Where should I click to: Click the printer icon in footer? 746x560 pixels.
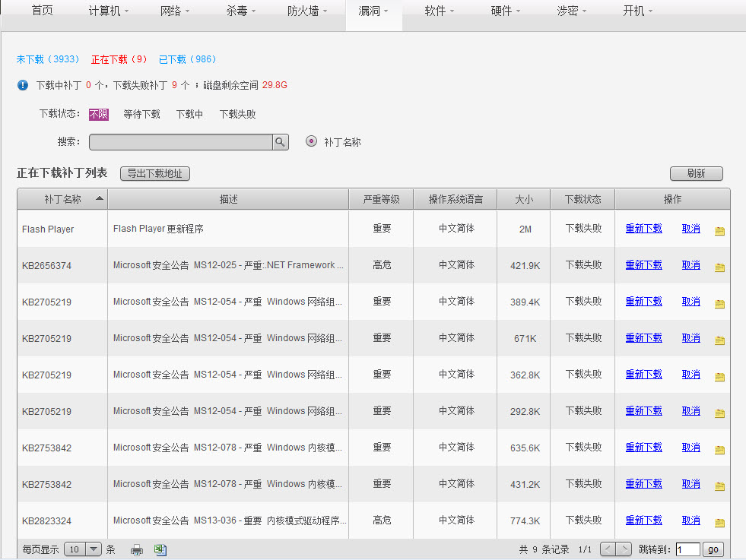tap(137, 550)
